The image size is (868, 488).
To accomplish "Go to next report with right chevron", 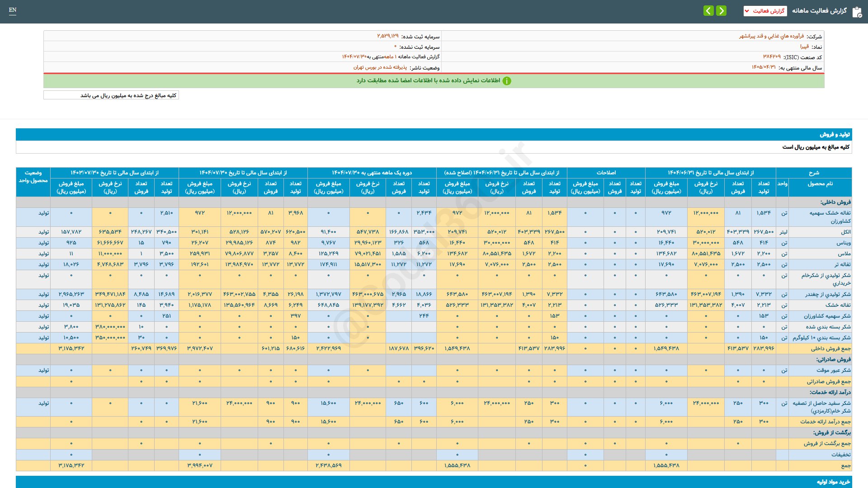I will pyautogui.click(x=722, y=11).
